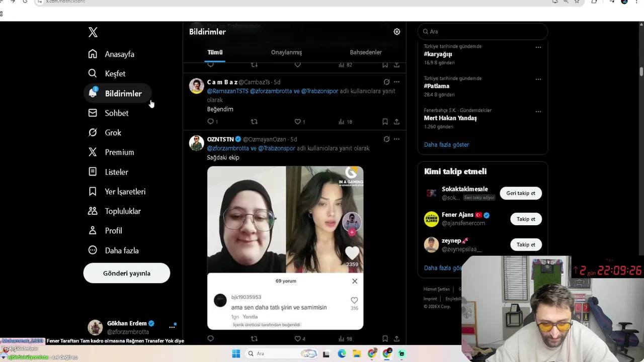644x362 pixels.
Task: Open Gökhan Erdem account switcher dots
Action: click(172, 327)
